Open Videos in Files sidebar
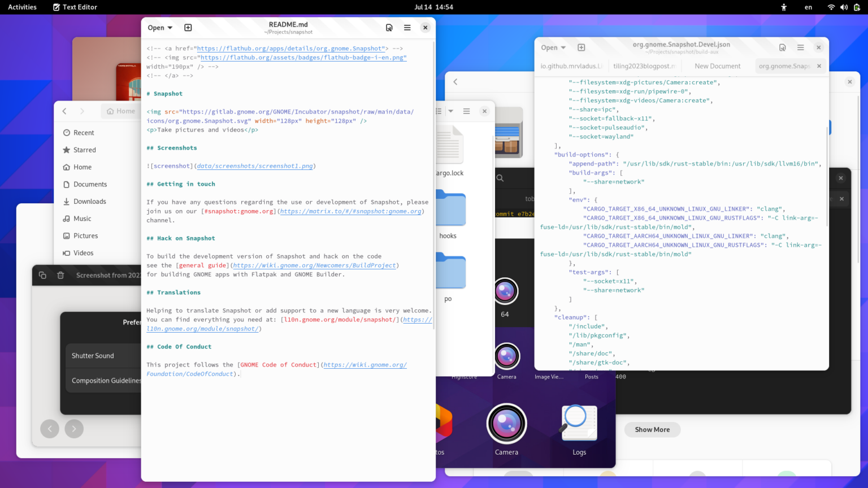The width and height of the screenshot is (868, 488). tap(97, 253)
